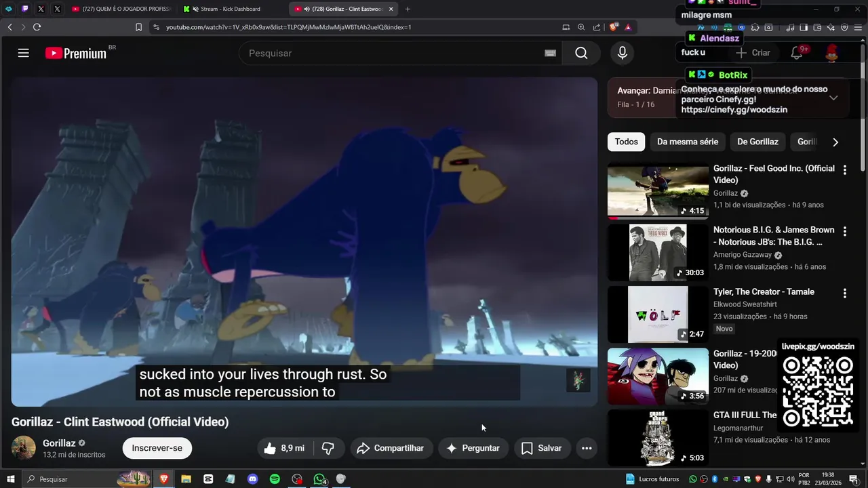Open the browser main hamburger menu

click(858, 27)
